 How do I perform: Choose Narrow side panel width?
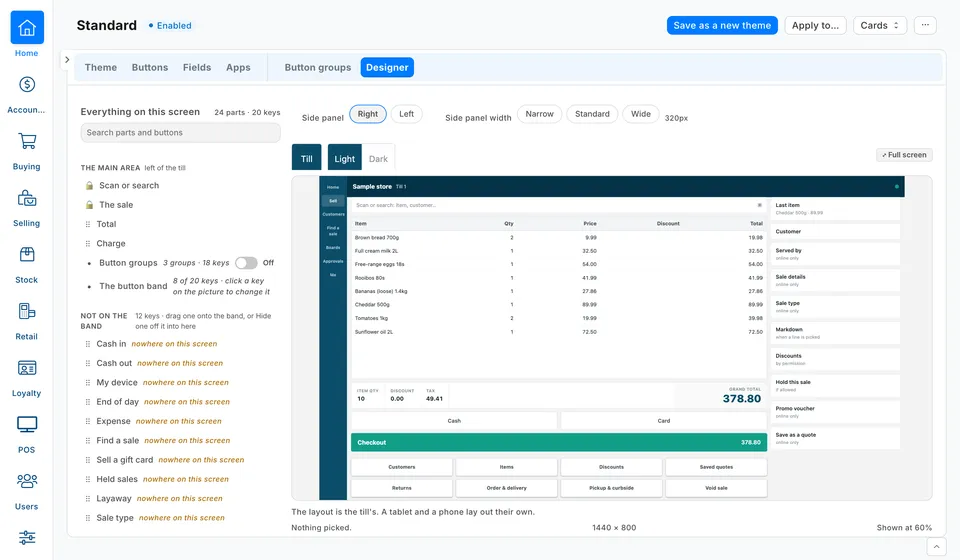(539, 114)
